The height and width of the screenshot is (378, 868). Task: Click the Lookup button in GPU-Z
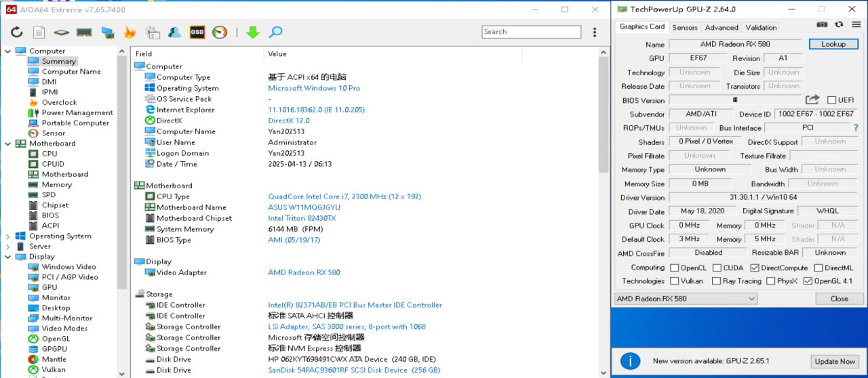[x=833, y=44]
